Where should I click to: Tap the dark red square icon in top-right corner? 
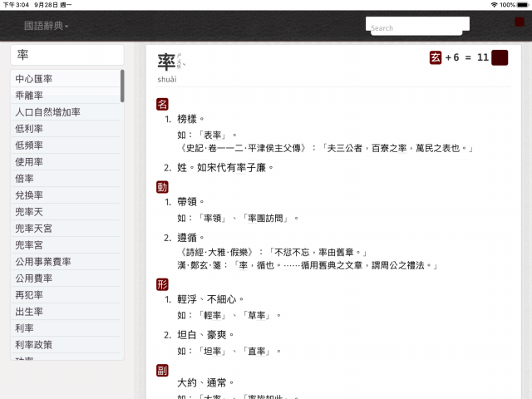(519, 22)
